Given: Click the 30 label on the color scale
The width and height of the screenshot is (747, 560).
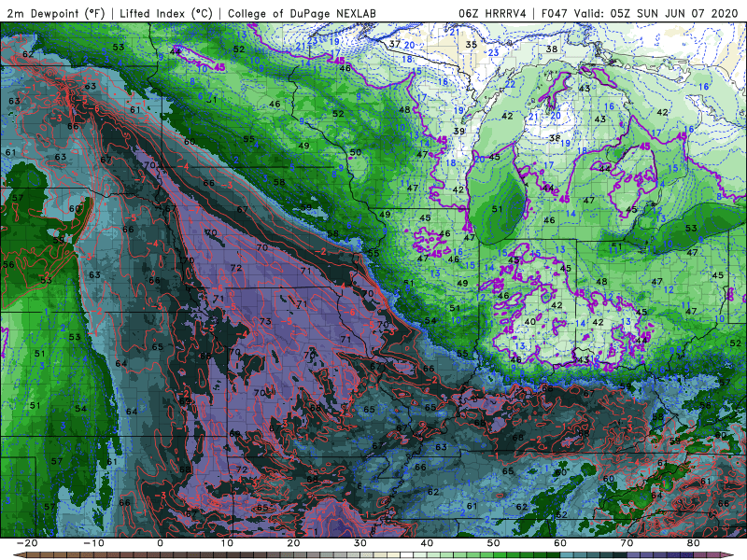Looking at the screenshot, I should pos(360,543).
